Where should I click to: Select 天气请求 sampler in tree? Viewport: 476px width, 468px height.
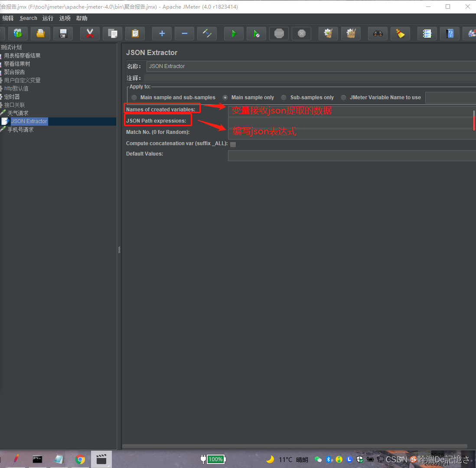pos(18,113)
